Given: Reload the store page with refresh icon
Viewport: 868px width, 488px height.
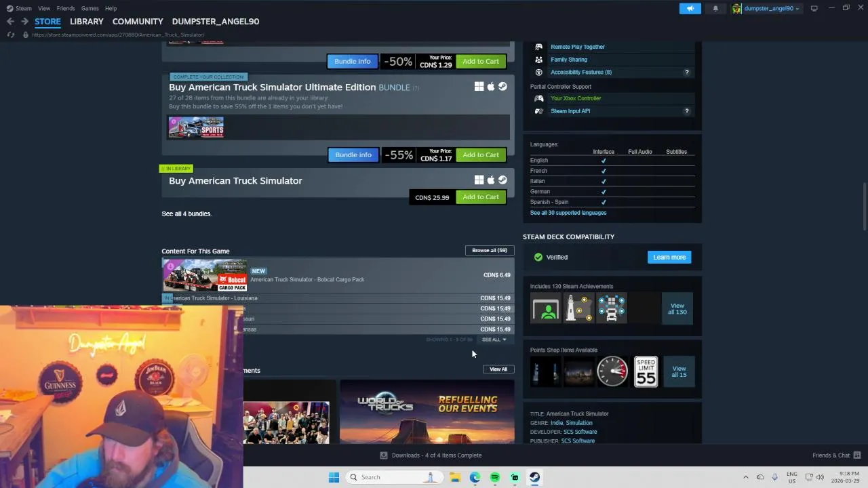Looking at the screenshot, I should [10, 35].
